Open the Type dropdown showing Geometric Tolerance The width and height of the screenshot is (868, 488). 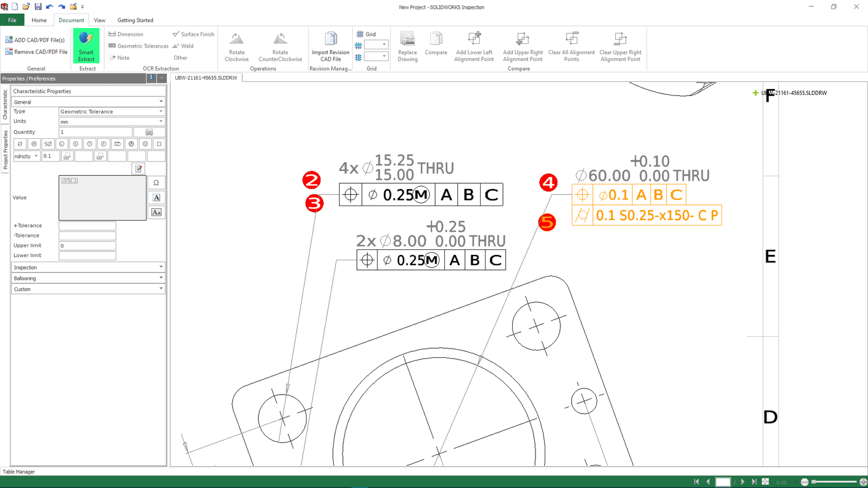point(111,112)
